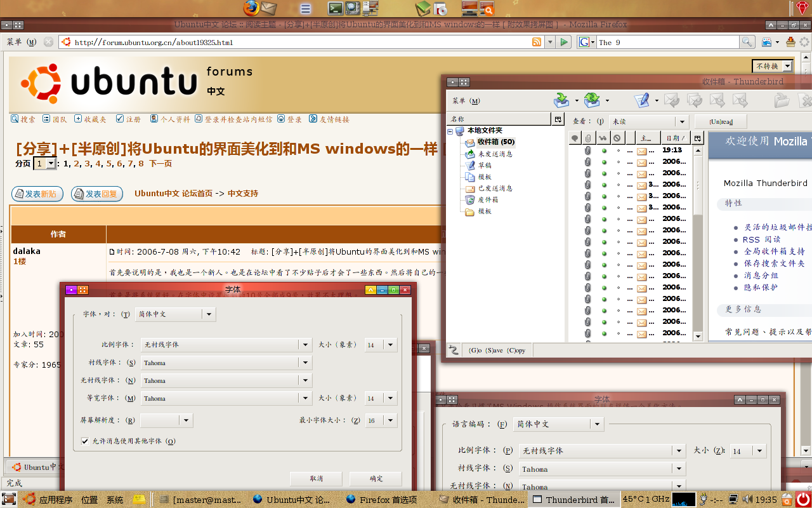
Task: Click the Reply All icon in Thunderbird toolbar
Action: [695, 100]
